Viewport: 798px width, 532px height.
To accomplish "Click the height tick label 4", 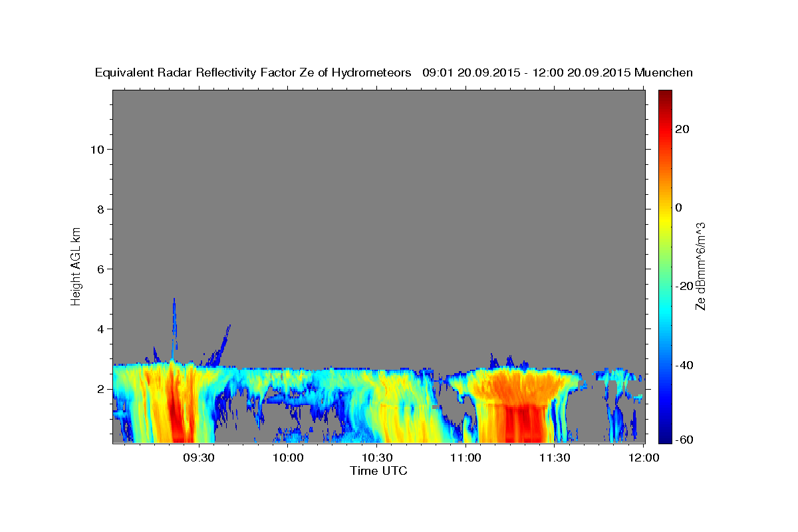I will 99,329.
